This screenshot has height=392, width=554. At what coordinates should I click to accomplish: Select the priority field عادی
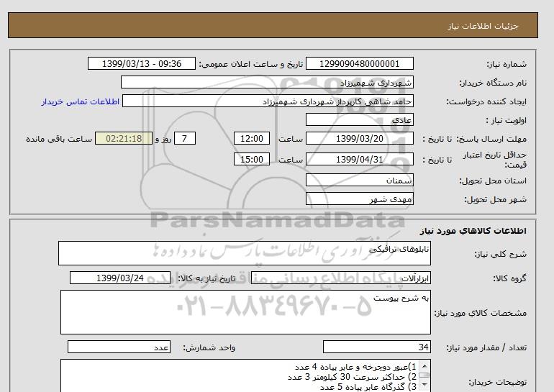(x=359, y=119)
